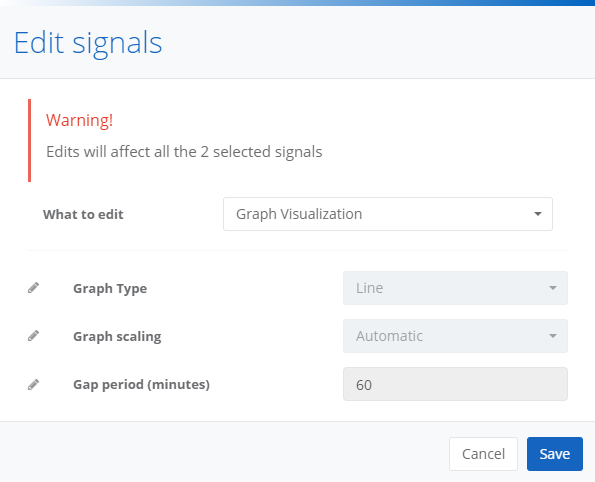Screen dimensions: 595x482
Task: Click the caret arrow of the Line dropdown
Action: click(x=553, y=288)
